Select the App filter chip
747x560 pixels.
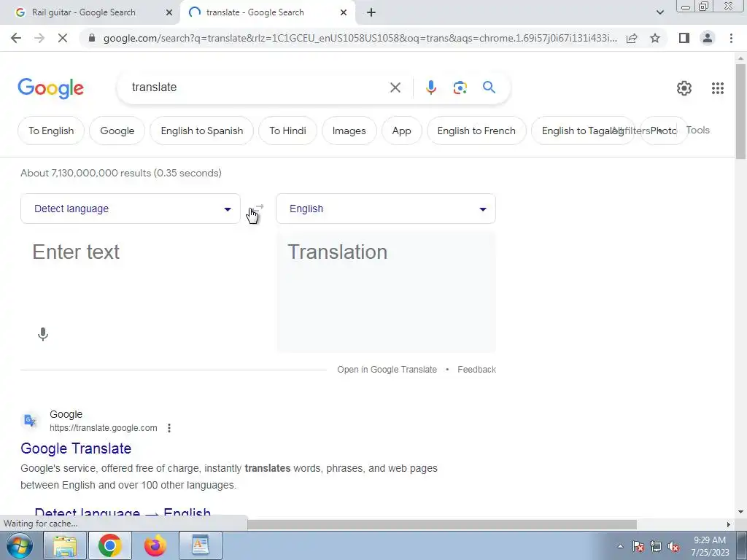coord(402,131)
